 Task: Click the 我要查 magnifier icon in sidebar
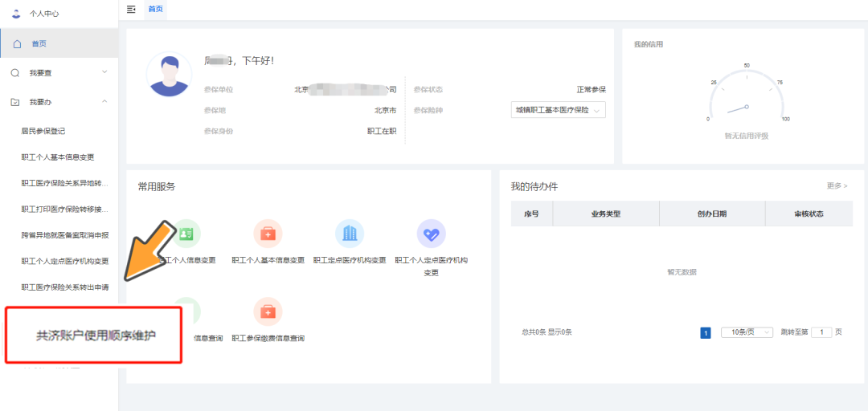click(15, 72)
